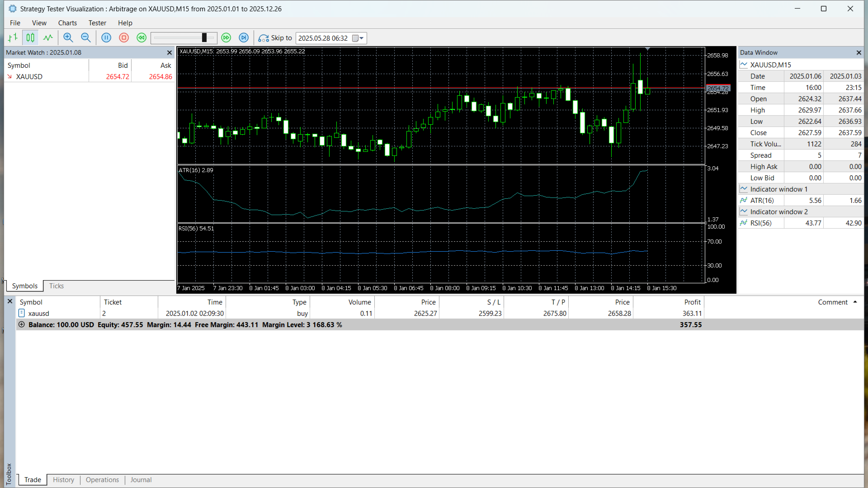Zoom in on the chart
This screenshot has width=868, height=488.
[68, 38]
